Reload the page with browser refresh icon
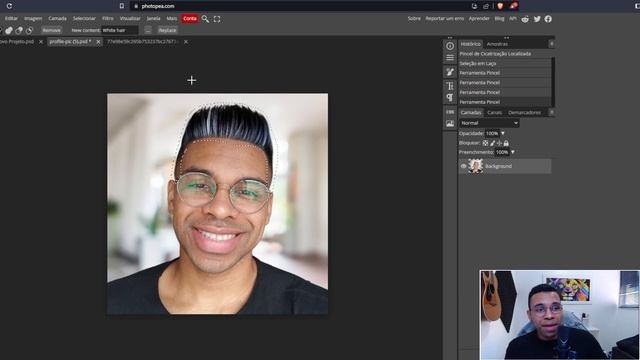 pyautogui.click(x=9, y=6)
